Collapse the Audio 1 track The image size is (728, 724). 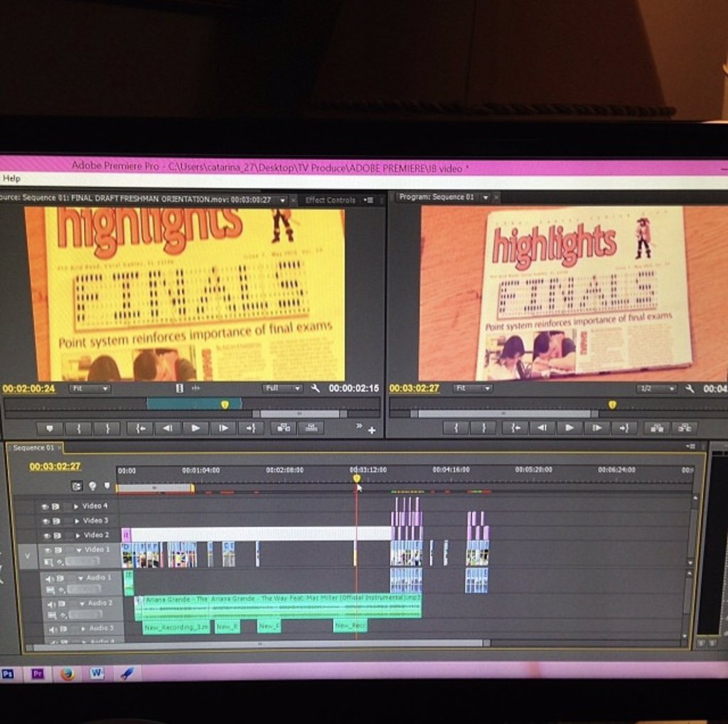point(80,578)
